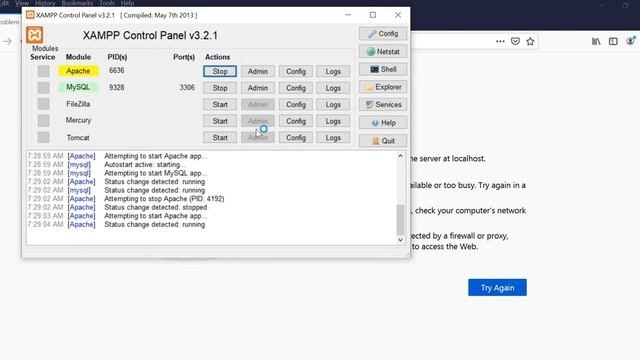Open Windows Services from XAMPP
This screenshot has height=360, width=640.
click(383, 105)
